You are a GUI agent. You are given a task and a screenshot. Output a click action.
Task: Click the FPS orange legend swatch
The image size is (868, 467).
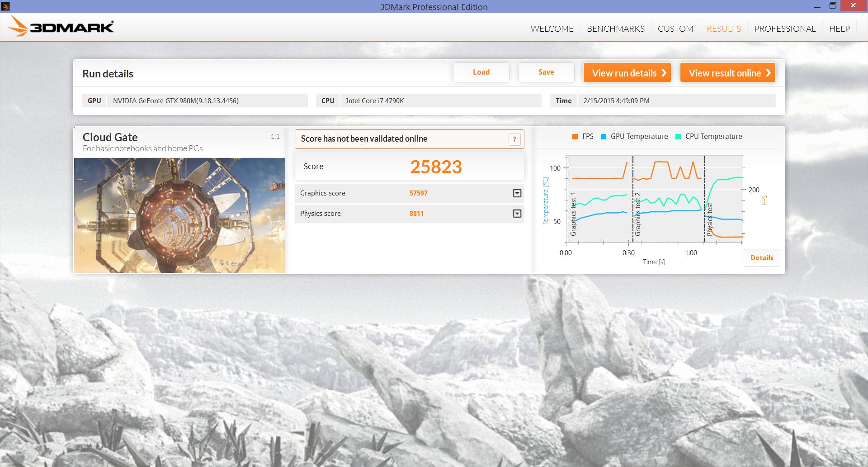point(575,137)
